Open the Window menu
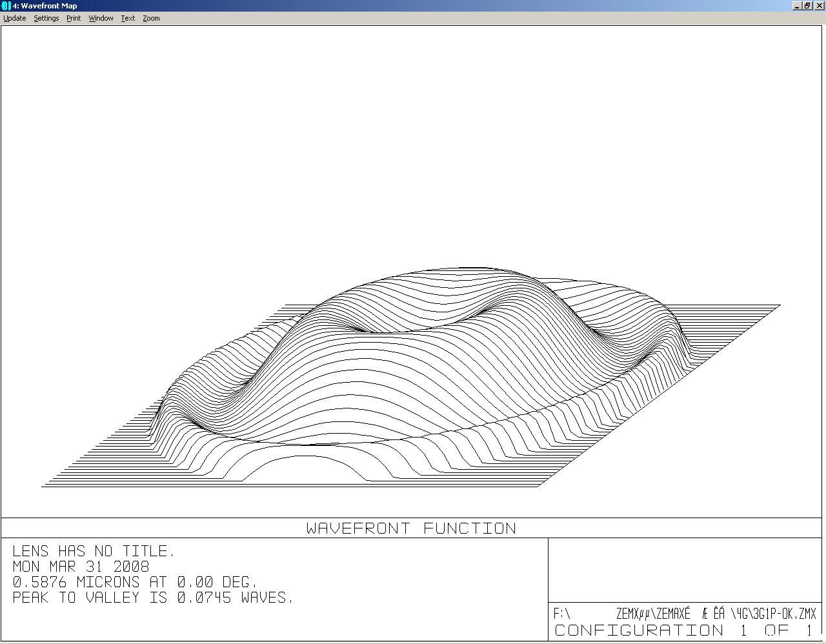 click(x=101, y=18)
